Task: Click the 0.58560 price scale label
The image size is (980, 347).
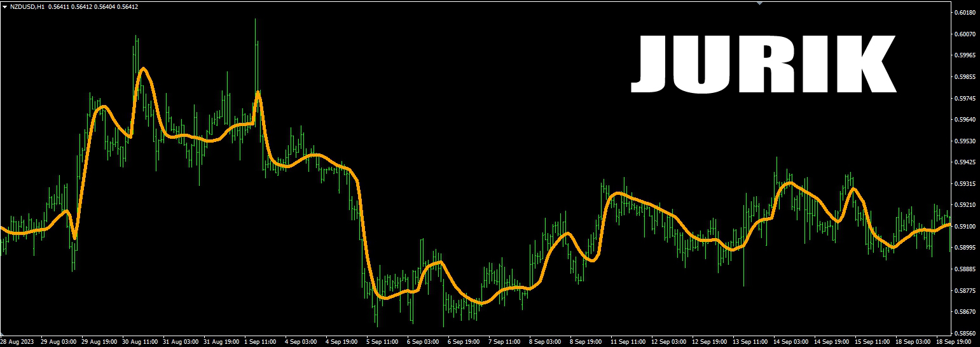Action: pyautogui.click(x=965, y=333)
